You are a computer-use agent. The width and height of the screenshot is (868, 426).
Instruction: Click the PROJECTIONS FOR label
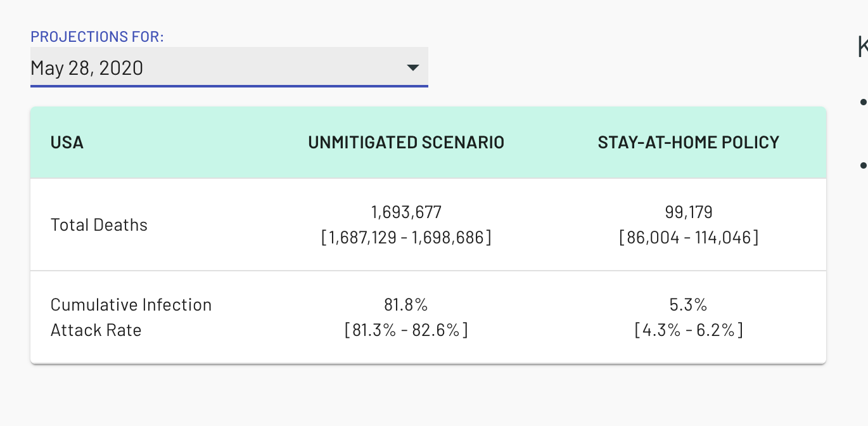tap(97, 37)
